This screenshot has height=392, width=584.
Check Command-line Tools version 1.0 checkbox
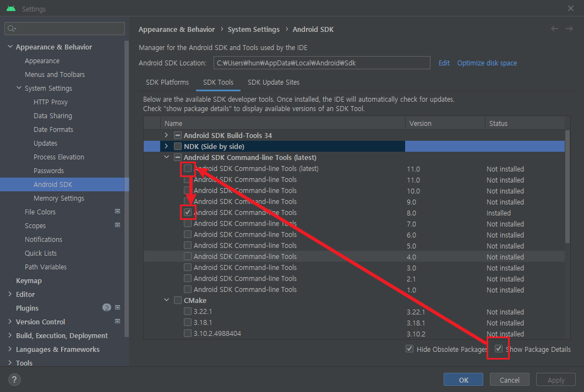(188, 289)
